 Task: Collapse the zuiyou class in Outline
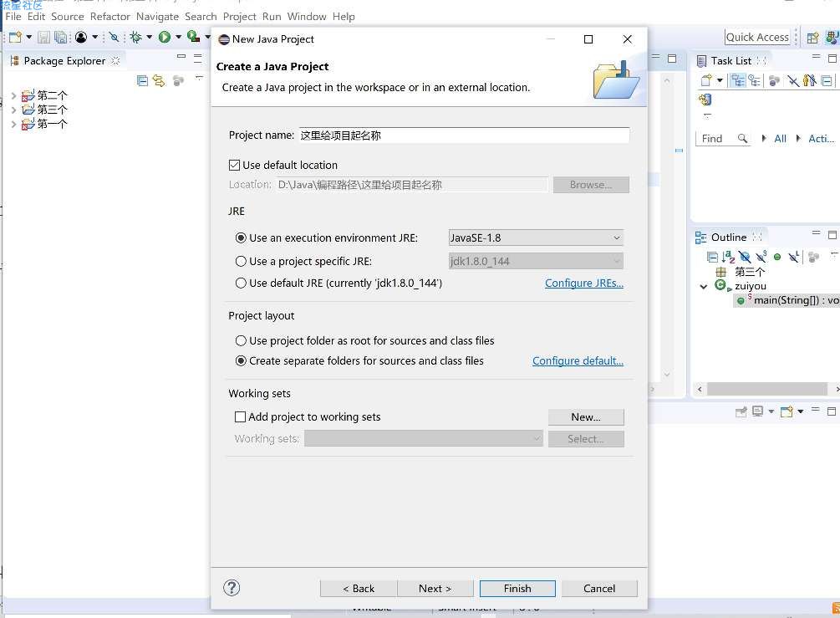click(x=704, y=286)
